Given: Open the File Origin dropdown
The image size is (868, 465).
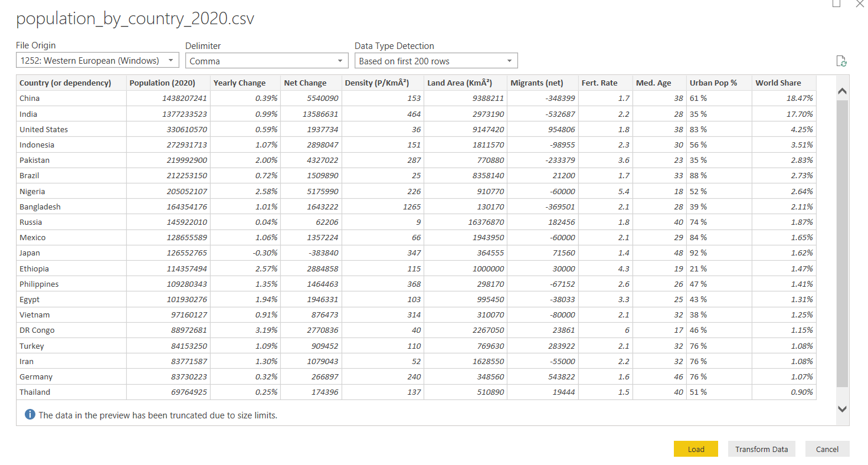Looking at the screenshot, I should click(x=97, y=61).
